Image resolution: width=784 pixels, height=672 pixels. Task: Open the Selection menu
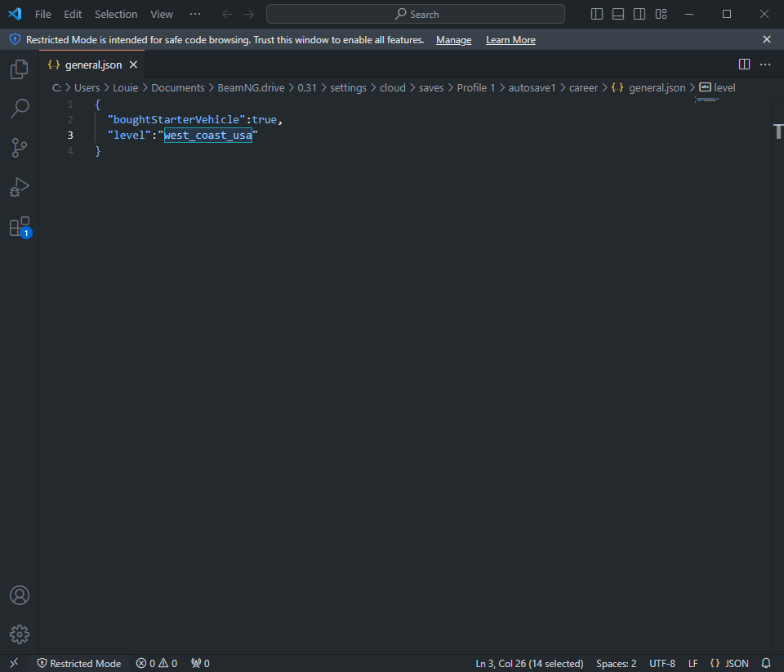(116, 14)
